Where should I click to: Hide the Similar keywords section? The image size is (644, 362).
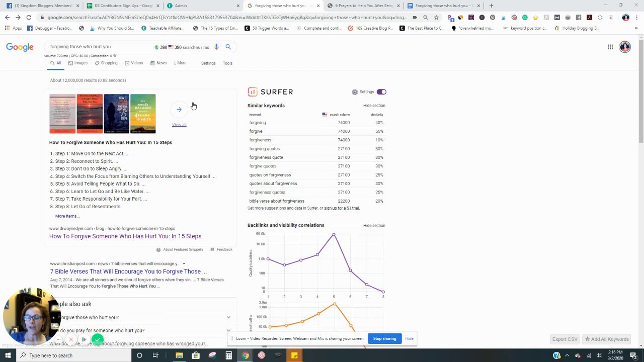[374, 106]
